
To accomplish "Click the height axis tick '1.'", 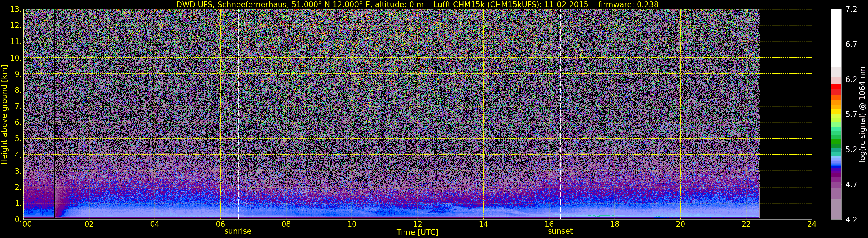I will pyautogui.click(x=18, y=204).
